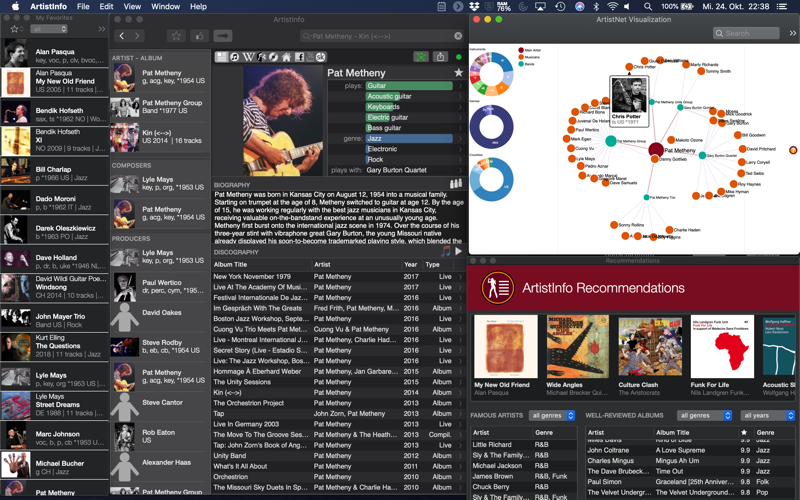Open the Edit menu

point(106,6)
